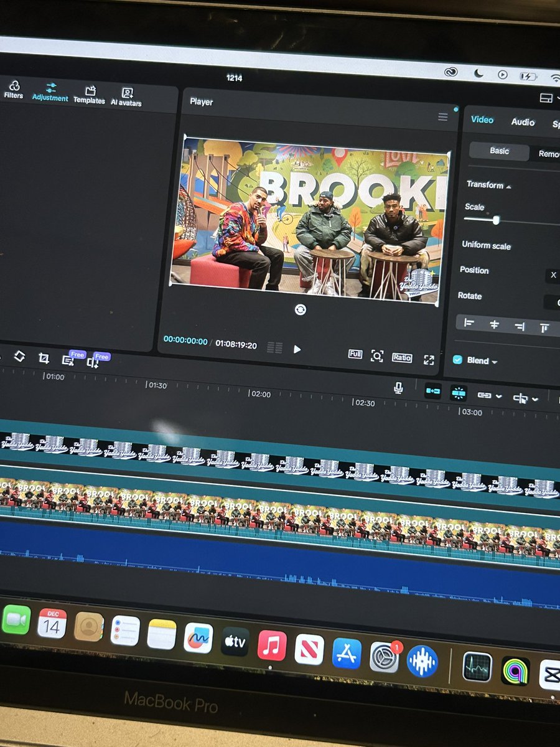This screenshot has width=560, height=747.
Task: Open Creative Cloud in menu bar
Action: (451, 72)
